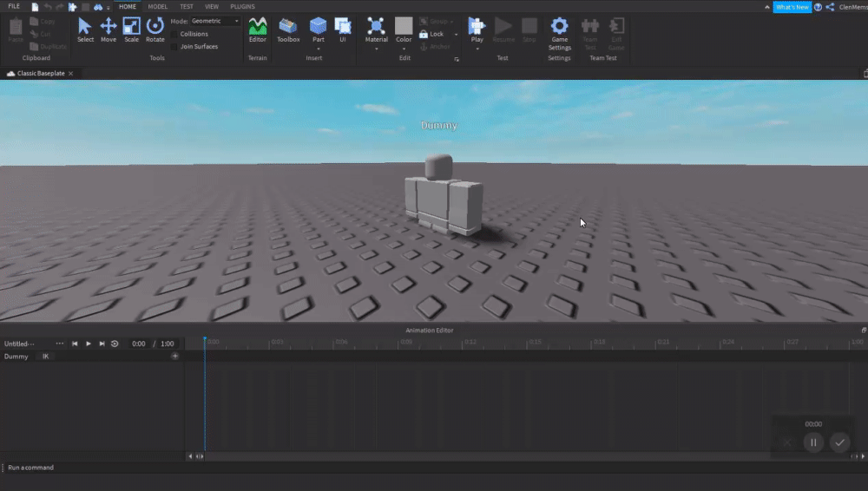Image resolution: width=868 pixels, height=491 pixels.
Task: Open the animation options ellipsis menu
Action: point(59,344)
